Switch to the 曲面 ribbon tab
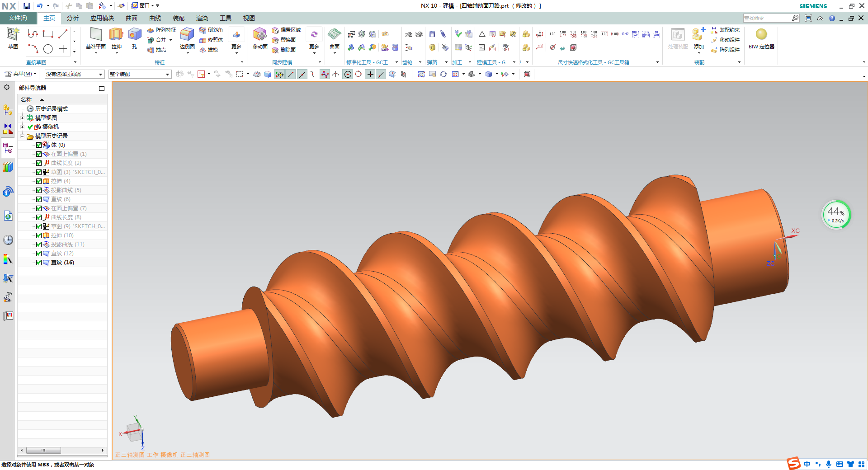The image size is (868, 470). 131,18
